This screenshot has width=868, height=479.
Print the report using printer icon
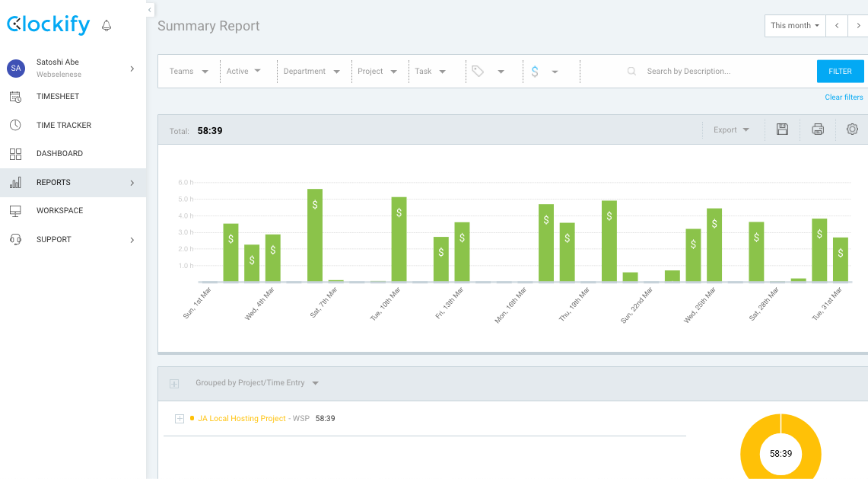click(x=818, y=129)
